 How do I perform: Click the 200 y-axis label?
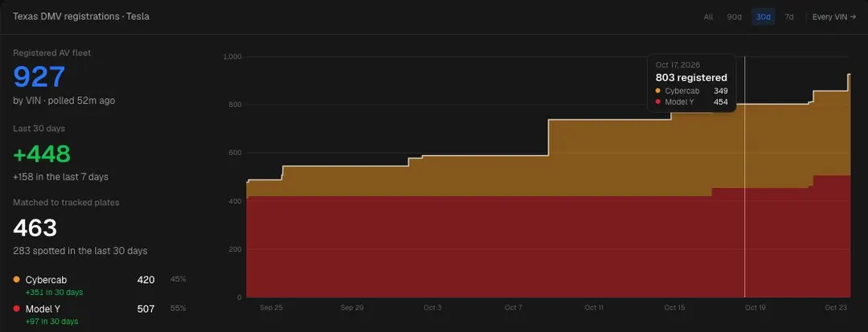coord(234,249)
